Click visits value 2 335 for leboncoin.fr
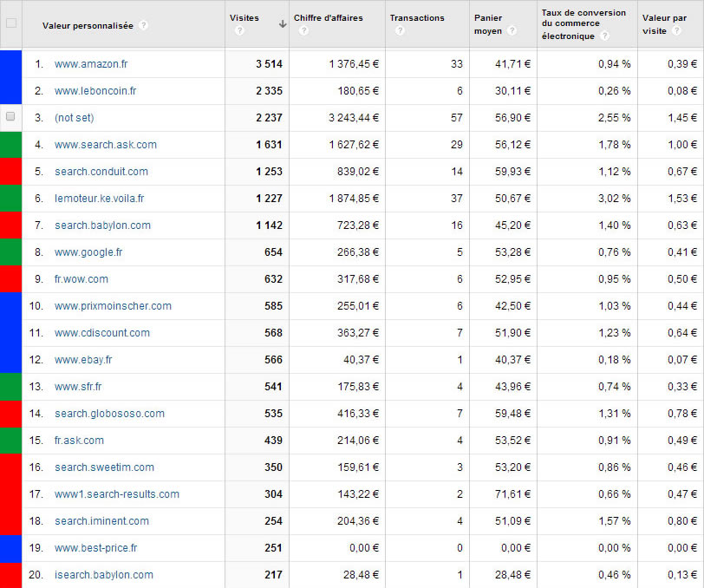The height and width of the screenshot is (588, 704). coord(269,91)
